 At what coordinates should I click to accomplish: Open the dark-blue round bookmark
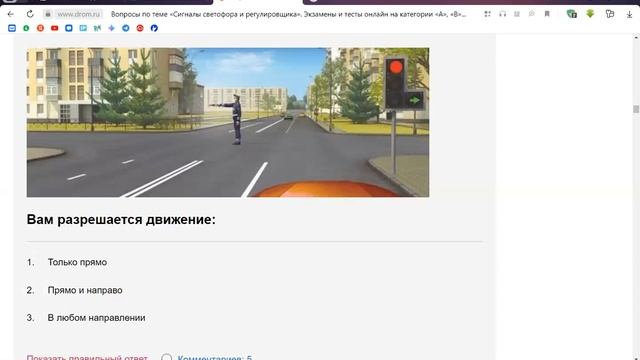(x=154, y=28)
